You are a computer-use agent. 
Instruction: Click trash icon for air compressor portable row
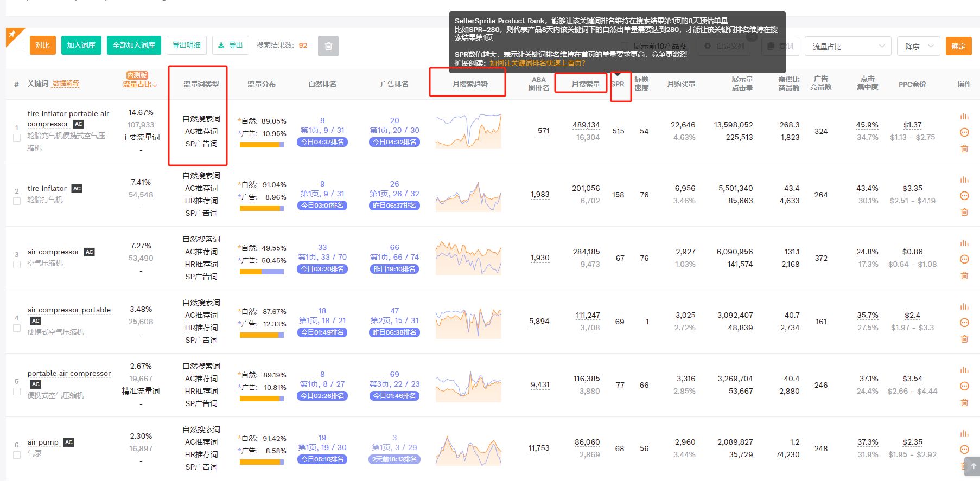tap(964, 339)
